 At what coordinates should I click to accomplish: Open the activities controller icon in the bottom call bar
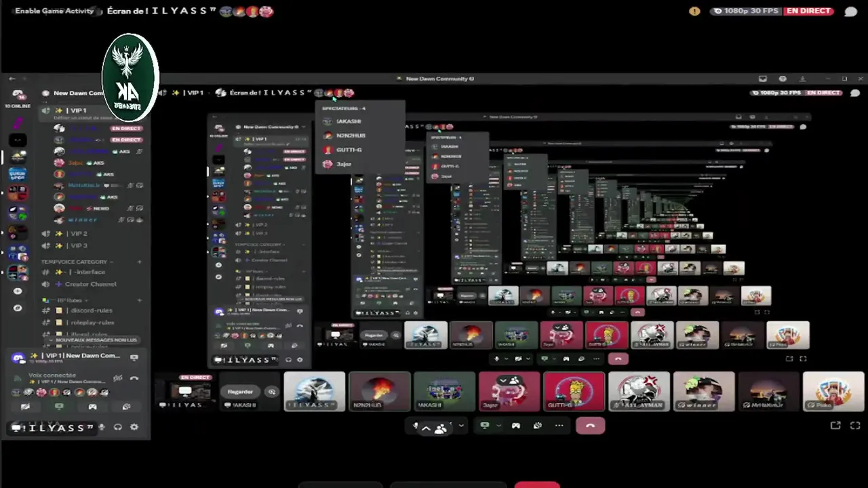click(516, 426)
